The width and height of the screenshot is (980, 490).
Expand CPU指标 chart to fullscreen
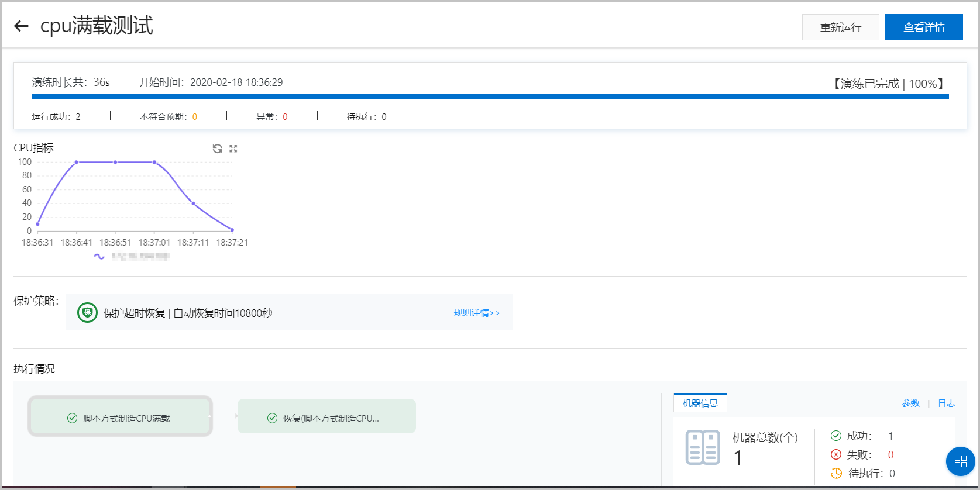pyautogui.click(x=233, y=149)
